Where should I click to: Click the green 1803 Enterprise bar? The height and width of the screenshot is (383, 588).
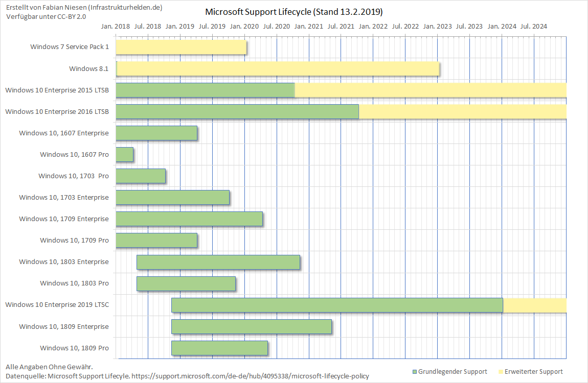(218, 262)
